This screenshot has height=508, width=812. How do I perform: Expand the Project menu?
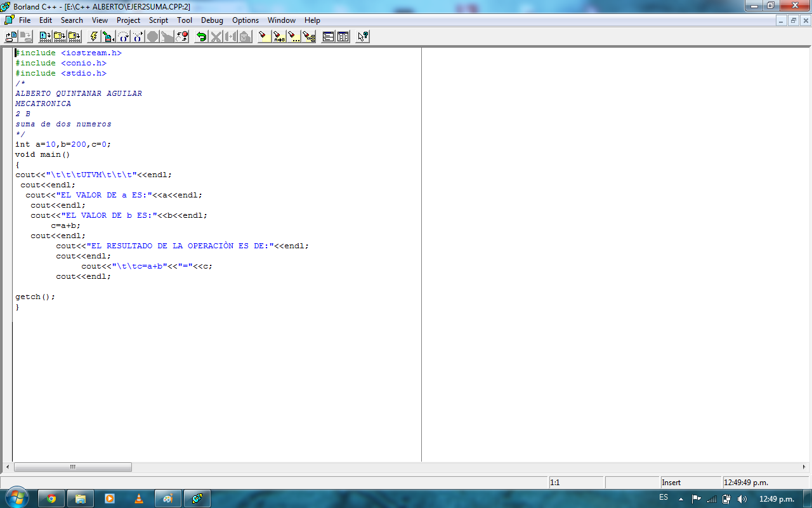128,20
